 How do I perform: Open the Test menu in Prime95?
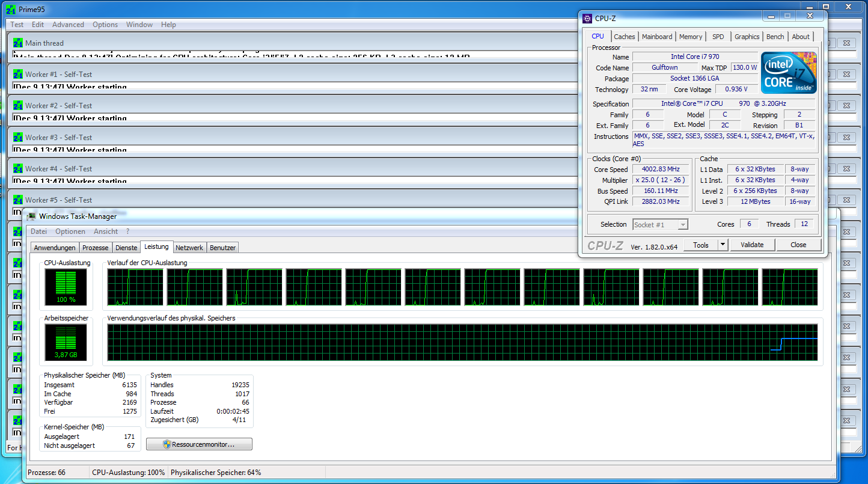click(x=17, y=25)
